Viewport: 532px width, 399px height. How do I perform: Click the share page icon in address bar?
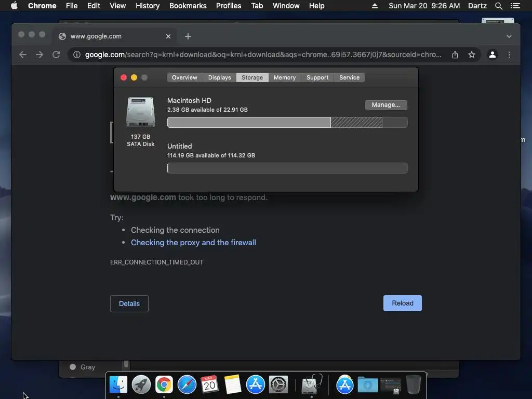[455, 55]
